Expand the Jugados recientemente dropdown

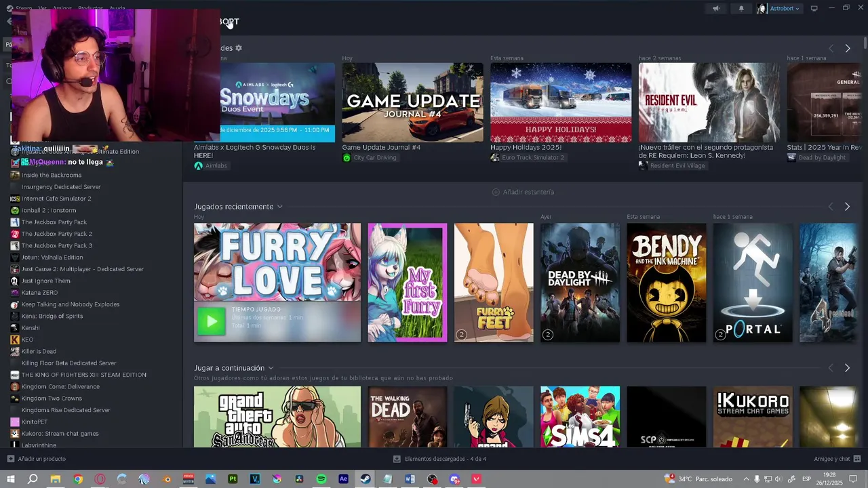[279, 207]
